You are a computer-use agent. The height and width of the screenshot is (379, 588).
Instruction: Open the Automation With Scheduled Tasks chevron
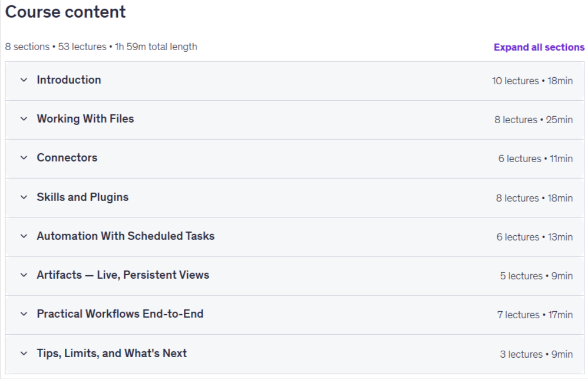pyautogui.click(x=24, y=236)
